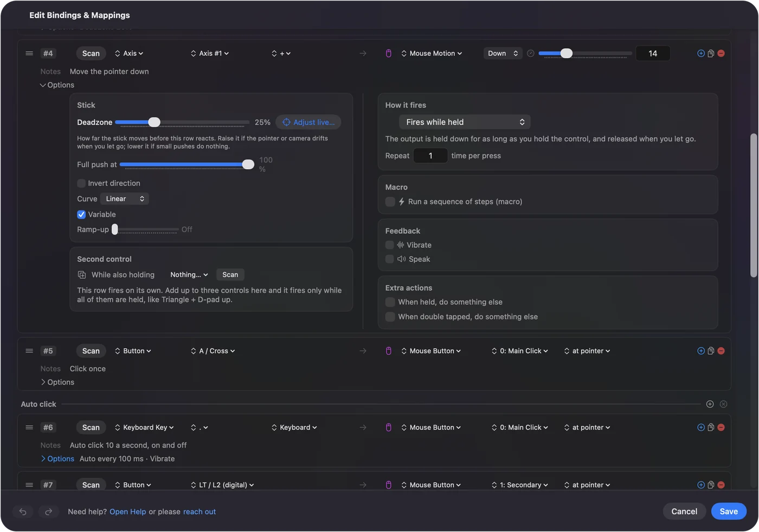Delete binding row #5
Screen dimensions: 759x532
tap(721, 351)
